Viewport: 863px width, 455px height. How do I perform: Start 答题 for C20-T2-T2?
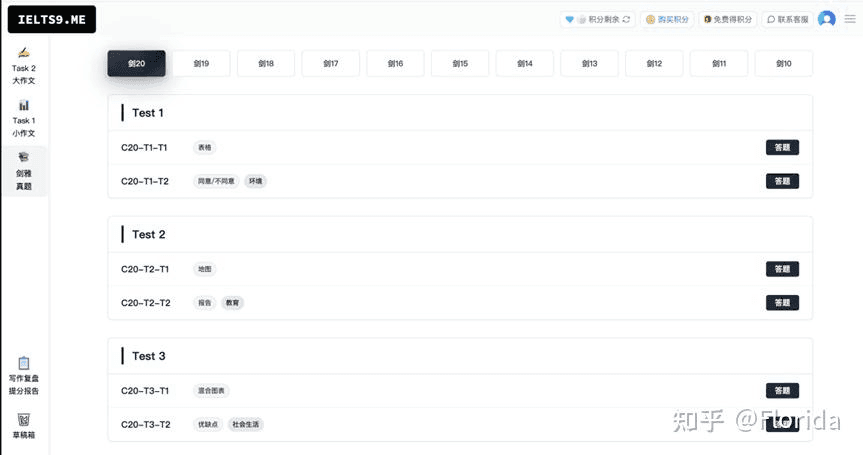click(782, 303)
